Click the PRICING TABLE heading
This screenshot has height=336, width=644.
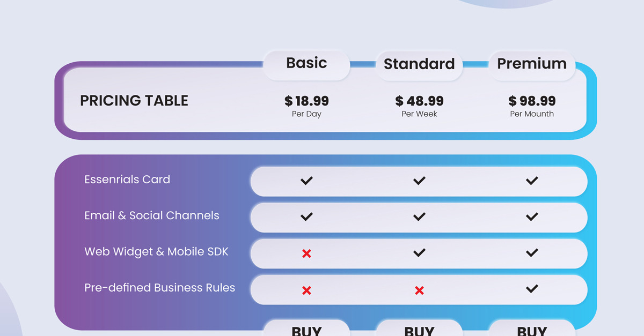(134, 101)
